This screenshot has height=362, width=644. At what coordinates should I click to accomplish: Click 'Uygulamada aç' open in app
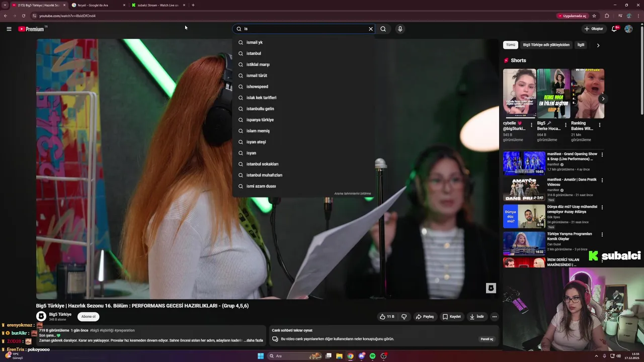tap(572, 16)
